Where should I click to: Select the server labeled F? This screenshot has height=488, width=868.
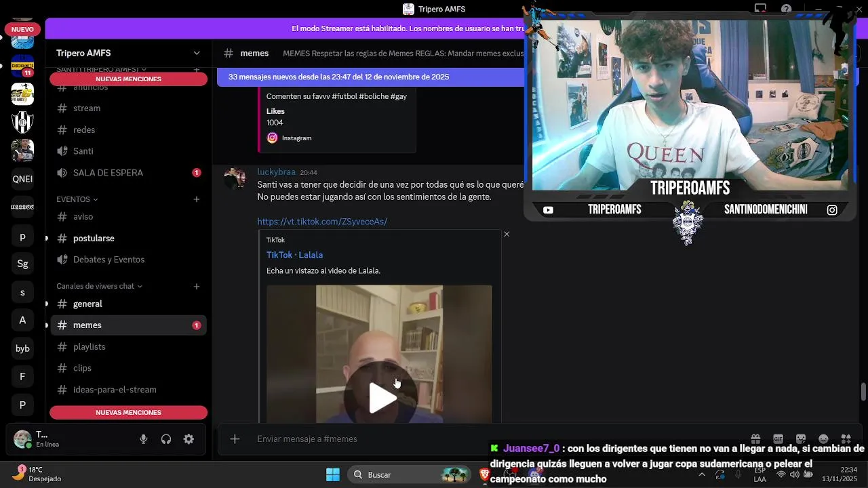pos(22,376)
